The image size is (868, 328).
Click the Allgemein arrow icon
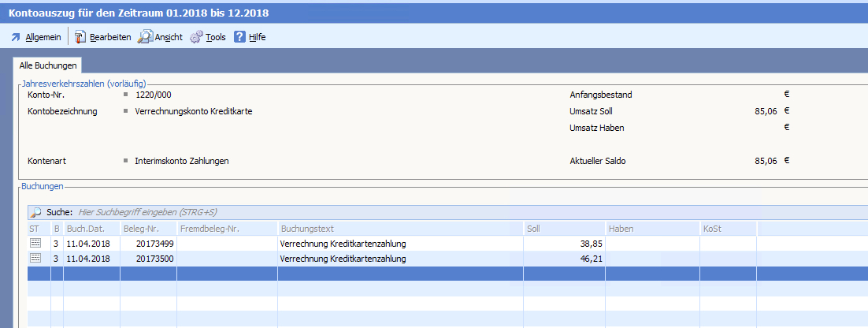pyautogui.click(x=15, y=37)
